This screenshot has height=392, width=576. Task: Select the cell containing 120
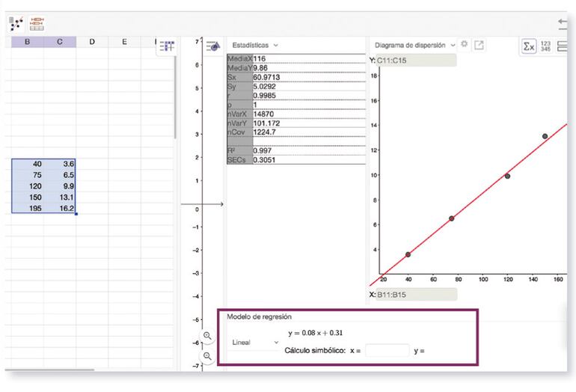pos(28,186)
